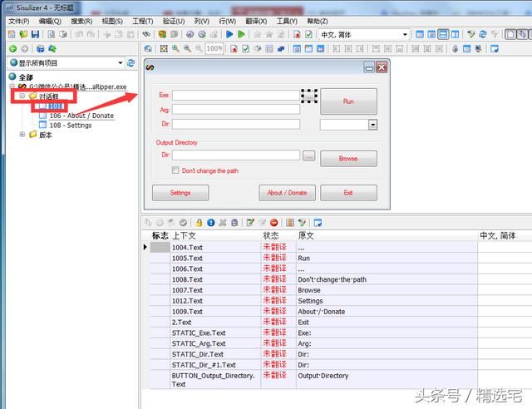This screenshot has height=409, width=532.
Task: Open the 工程(T) menu
Action: (x=143, y=22)
